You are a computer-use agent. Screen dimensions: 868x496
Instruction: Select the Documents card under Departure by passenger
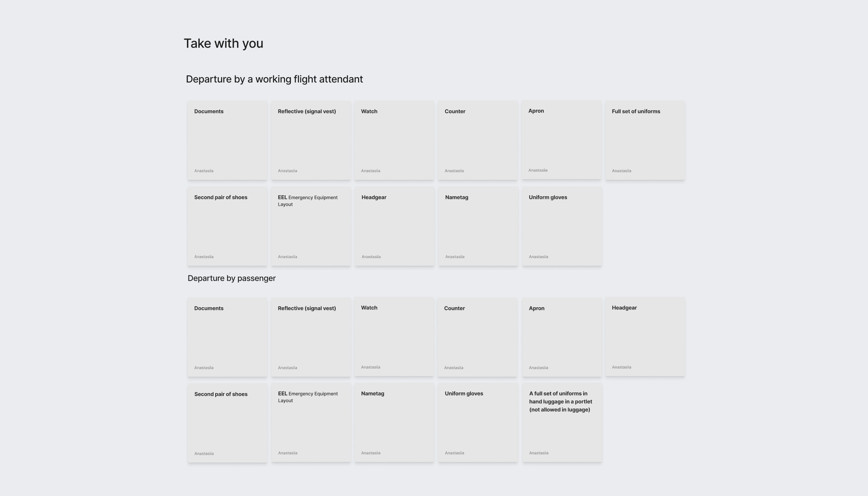227,337
